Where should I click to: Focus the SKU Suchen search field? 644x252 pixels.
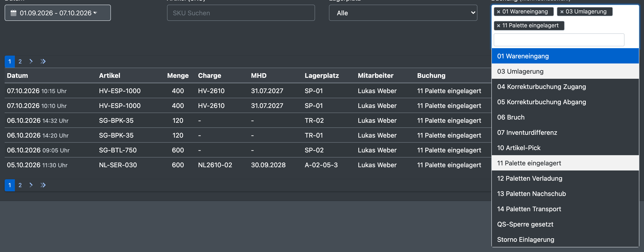tap(241, 13)
